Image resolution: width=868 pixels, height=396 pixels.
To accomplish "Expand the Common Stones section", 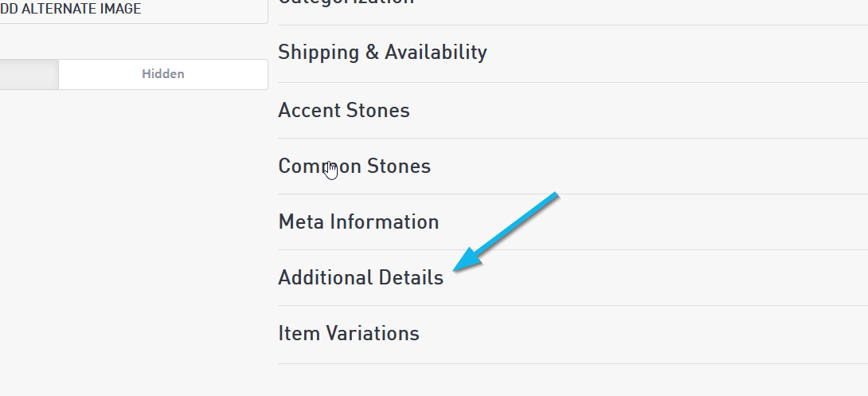I will [354, 166].
